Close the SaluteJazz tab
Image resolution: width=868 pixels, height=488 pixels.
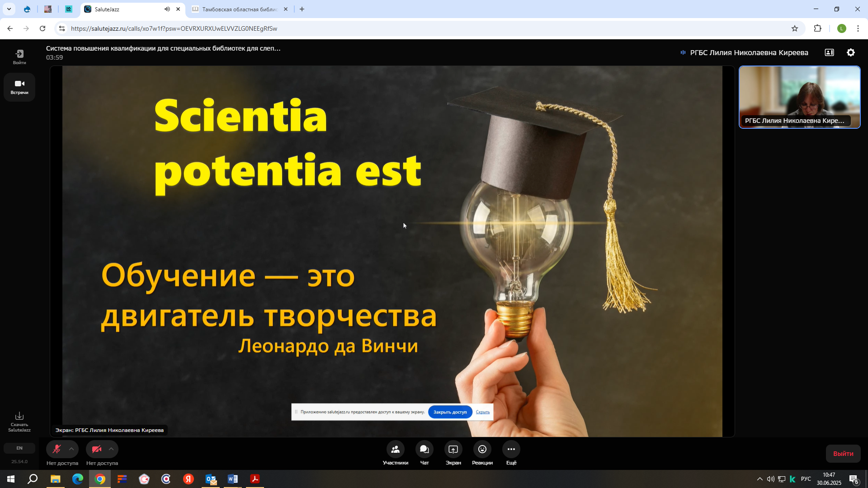point(178,9)
